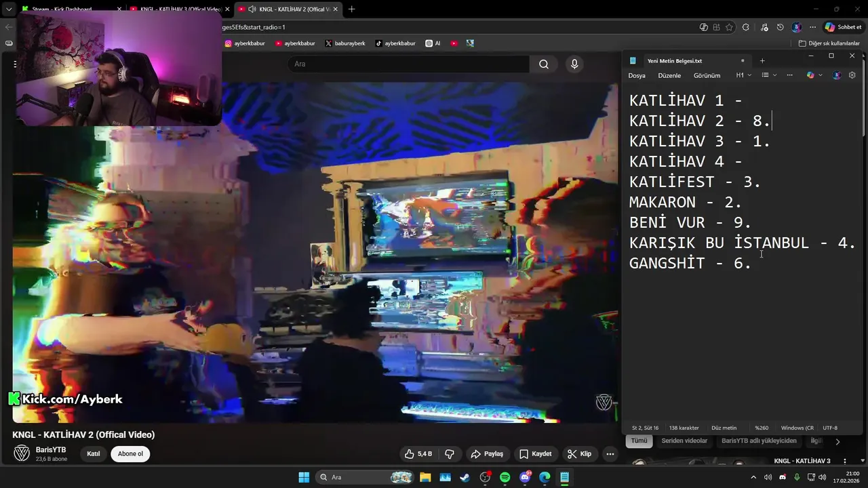
Task: Click Notepad icon in the taskbar
Action: point(564,477)
